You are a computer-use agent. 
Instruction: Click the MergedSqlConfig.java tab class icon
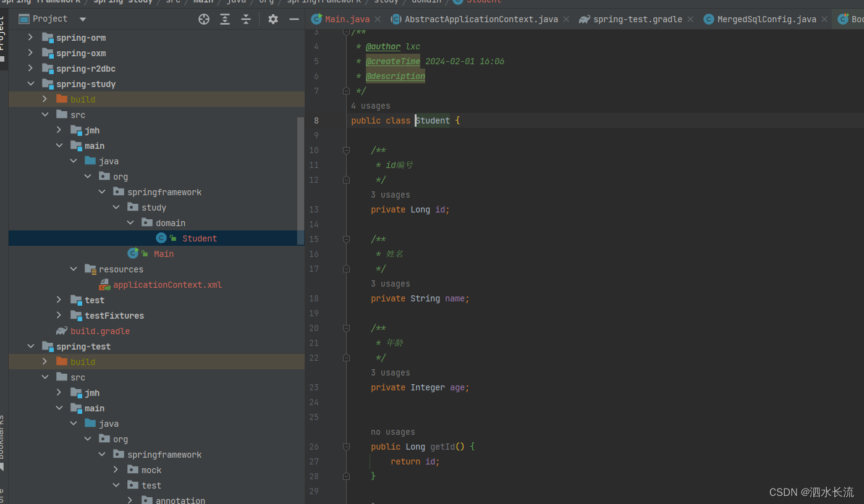(709, 19)
